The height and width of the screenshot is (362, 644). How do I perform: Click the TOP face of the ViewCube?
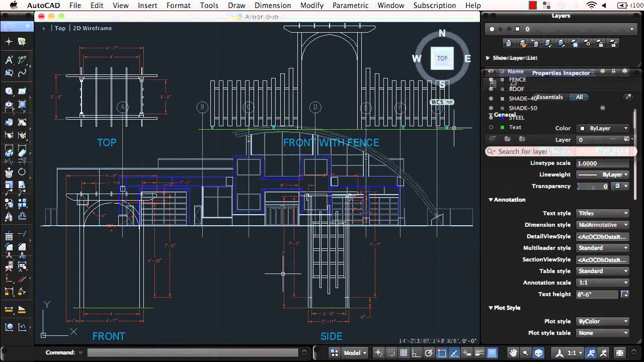[x=442, y=58]
